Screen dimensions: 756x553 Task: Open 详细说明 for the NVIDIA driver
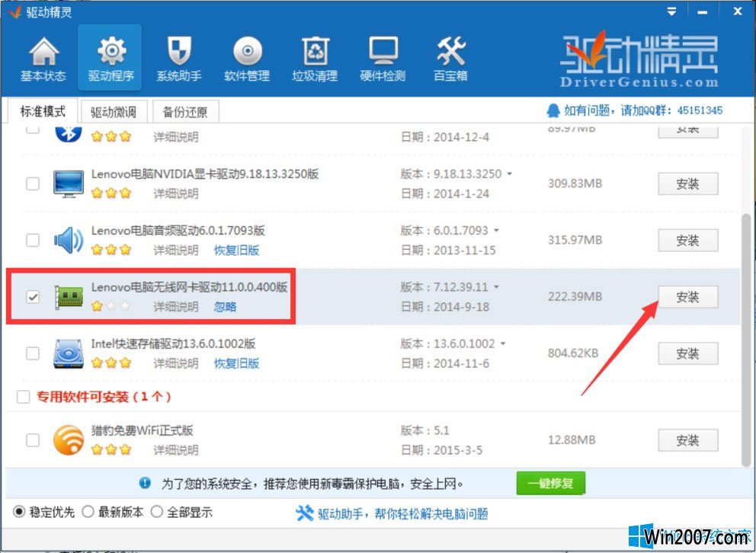point(175,193)
